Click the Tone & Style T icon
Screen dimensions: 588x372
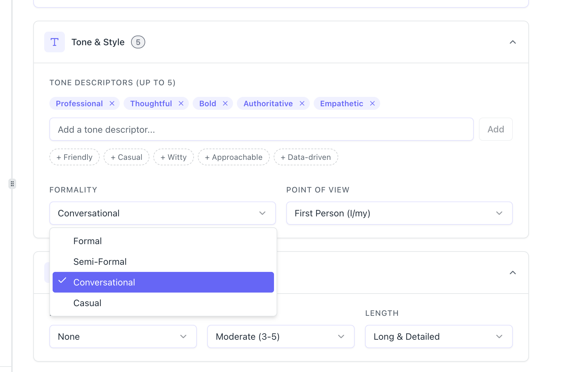click(55, 42)
